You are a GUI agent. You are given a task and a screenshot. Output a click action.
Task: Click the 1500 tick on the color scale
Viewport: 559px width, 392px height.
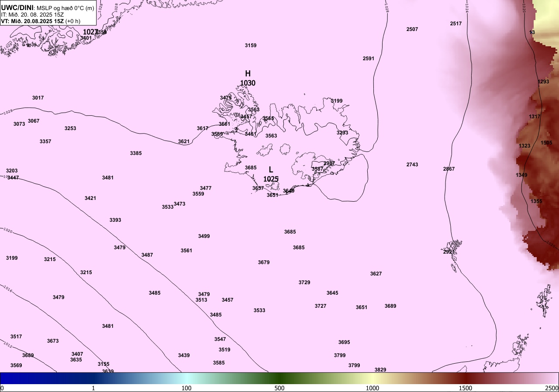point(466,388)
